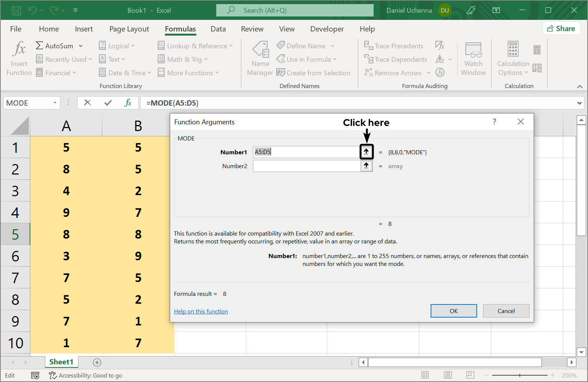Switch to the Page Layout tab
Screen dimensions: 588x382
129,29
